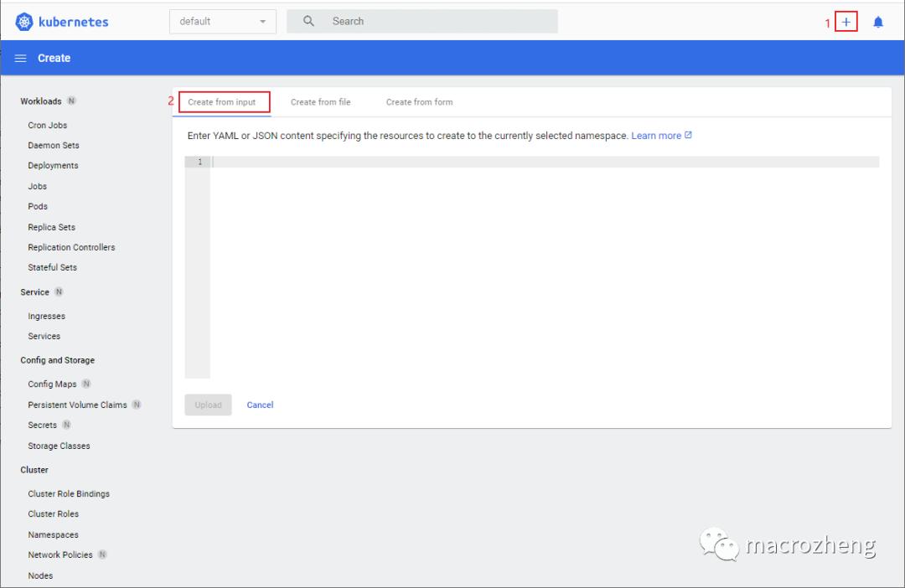This screenshot has height=588, width=905.
Task: Click inside the YAML editor area
Action: click(545, 268)
